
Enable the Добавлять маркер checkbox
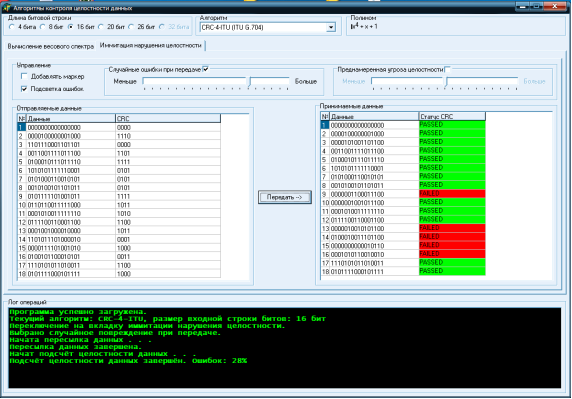(x=24, y=77)
